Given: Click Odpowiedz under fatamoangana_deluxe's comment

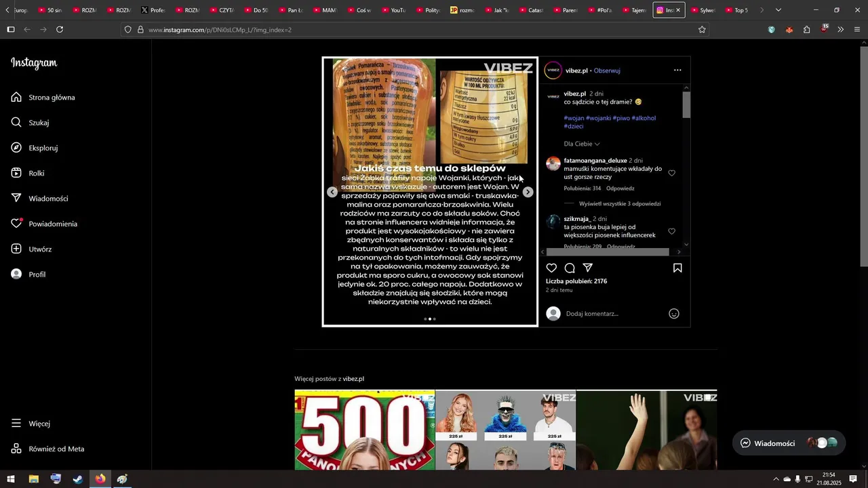Looking at the screenshot, I should click(x=620, y=188).
